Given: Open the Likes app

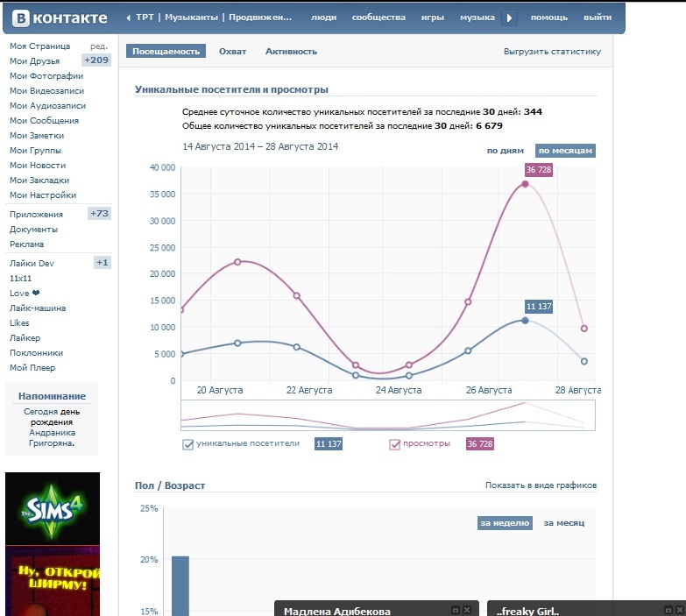Looking at the screenshot, I should pos(19,322).
